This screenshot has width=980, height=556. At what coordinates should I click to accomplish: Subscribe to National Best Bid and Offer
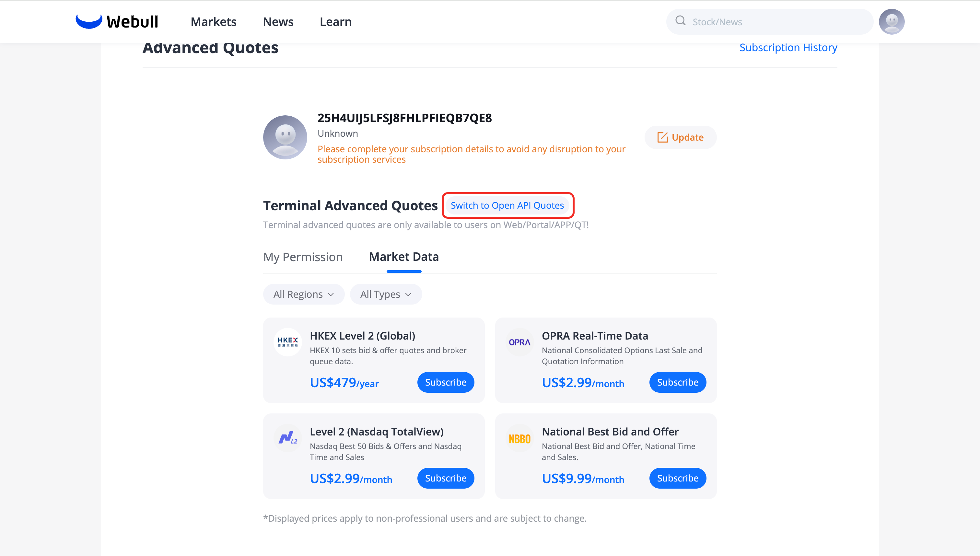678,478
